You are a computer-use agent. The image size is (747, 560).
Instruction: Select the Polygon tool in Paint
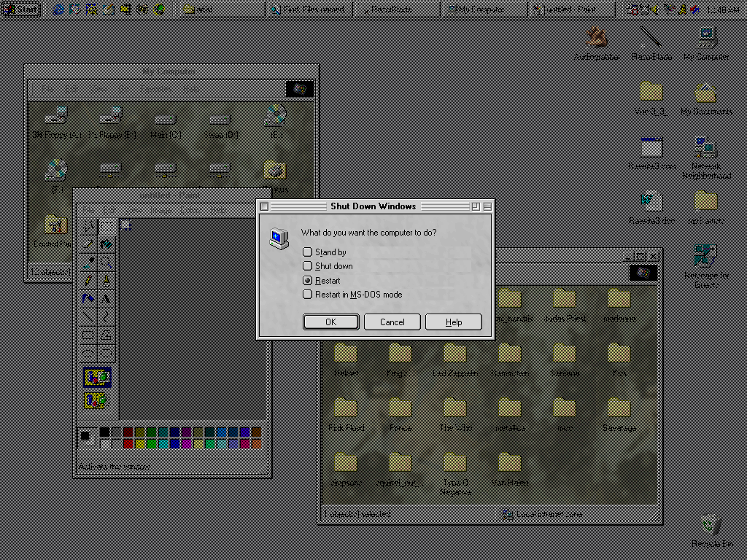pos(107,335)
